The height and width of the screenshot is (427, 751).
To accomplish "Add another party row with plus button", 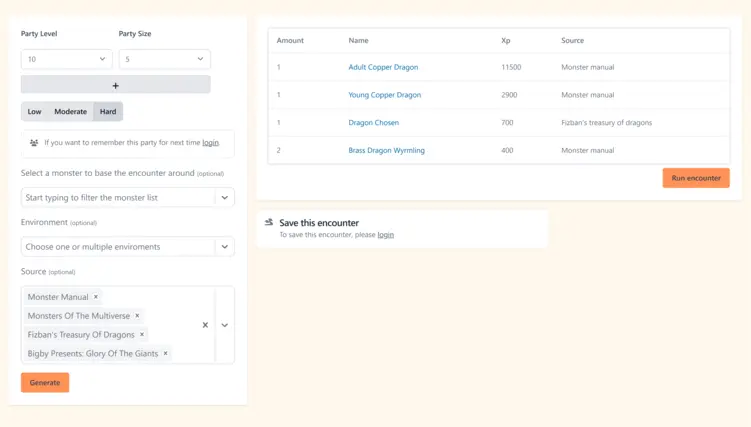I will tap(115, 85).
